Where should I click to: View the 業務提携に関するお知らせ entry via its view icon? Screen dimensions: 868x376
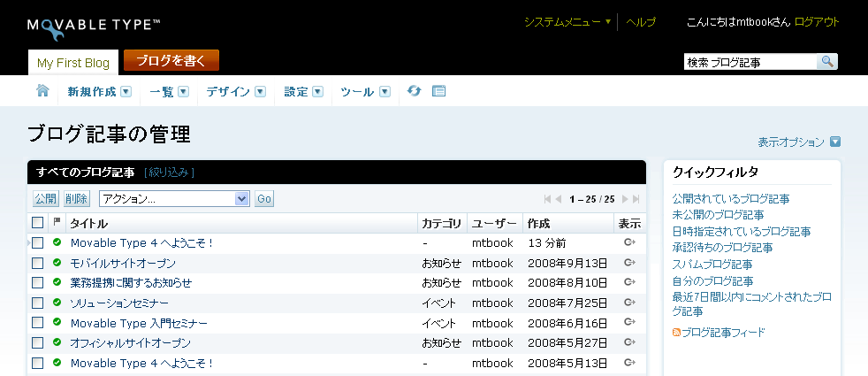coord(629,282)
